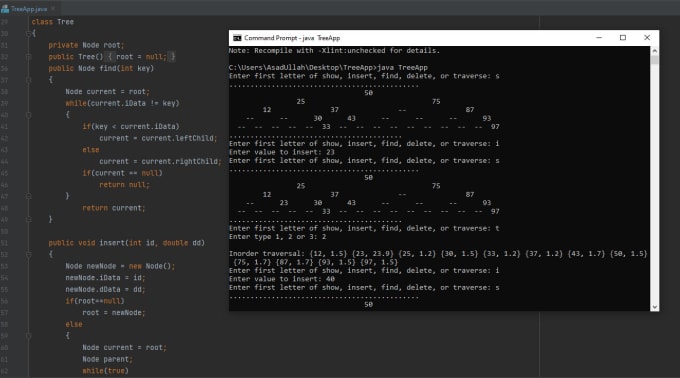Click 'Node current = root;' on line 60

124,348
